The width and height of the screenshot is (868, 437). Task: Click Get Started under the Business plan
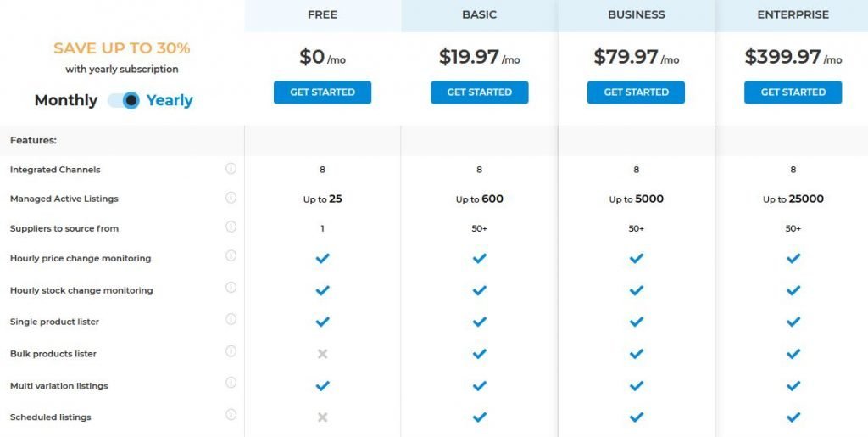point(636,92)
